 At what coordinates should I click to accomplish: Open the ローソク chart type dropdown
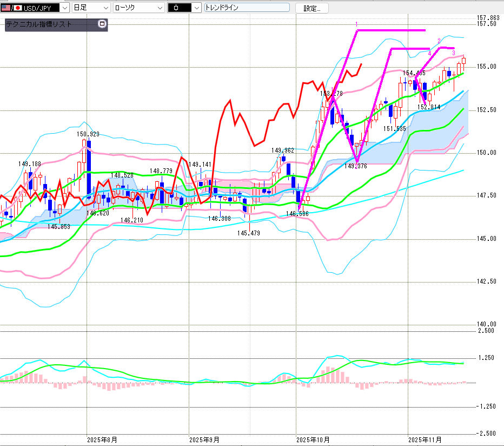[160, 8]
